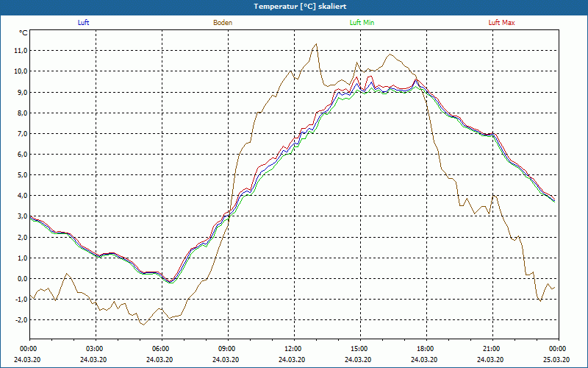This screenshot has height=368, width=588.
Task: Click the 00:00 label above 25.03.20
Action: tap(556, 349)
